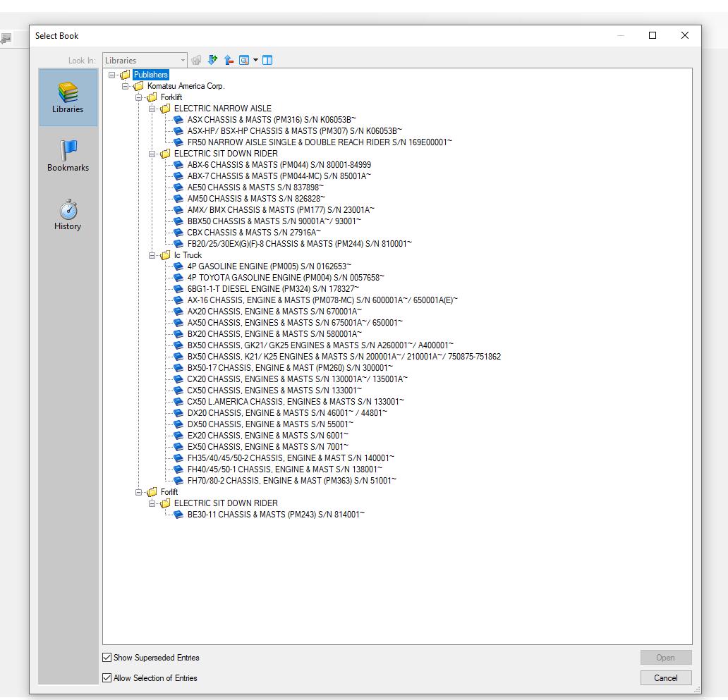728x700 pixels.
Task: Click the search/find toolbar icon
Action: pyautogui.click(x=244, y=60)
